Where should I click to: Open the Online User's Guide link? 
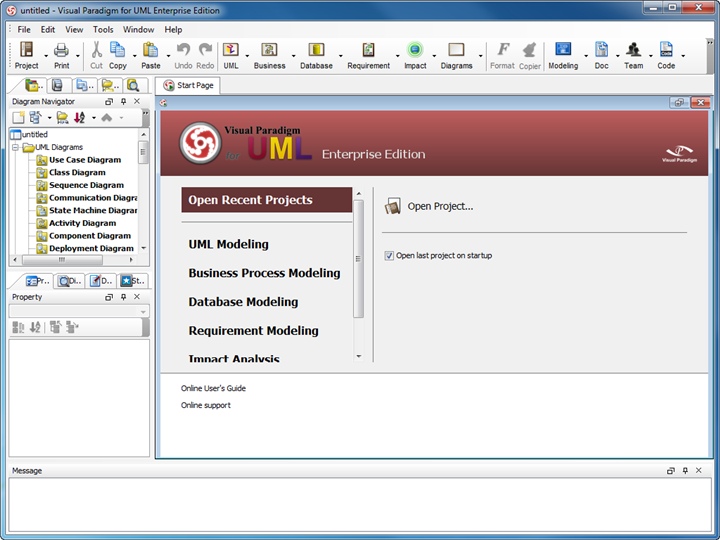(x=213, y=388)
